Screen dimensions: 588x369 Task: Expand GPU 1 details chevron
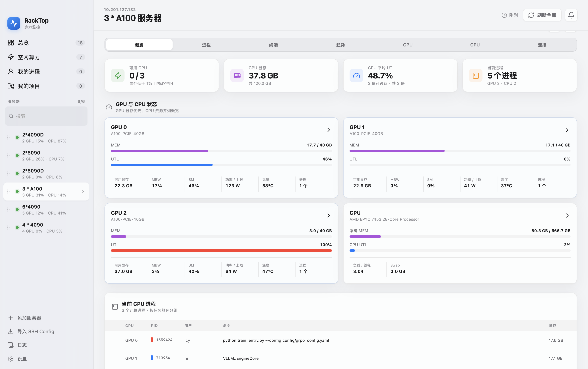point(567,130)
